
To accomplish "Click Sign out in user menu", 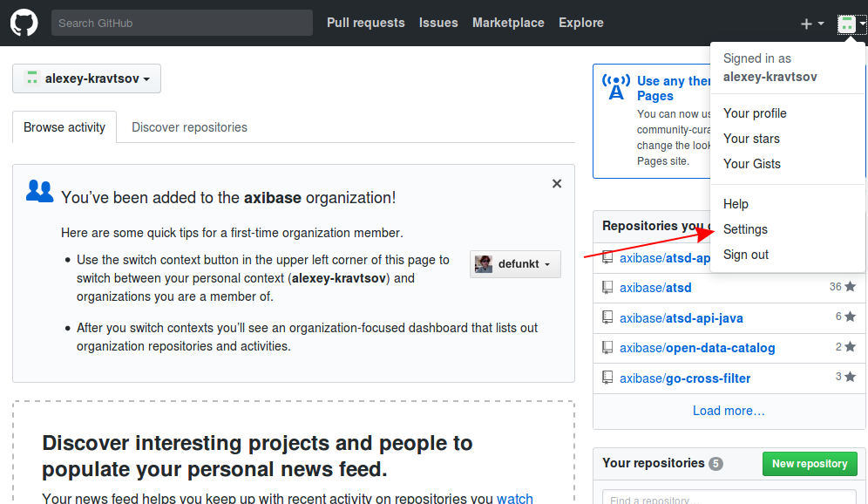I will (746, 255).
